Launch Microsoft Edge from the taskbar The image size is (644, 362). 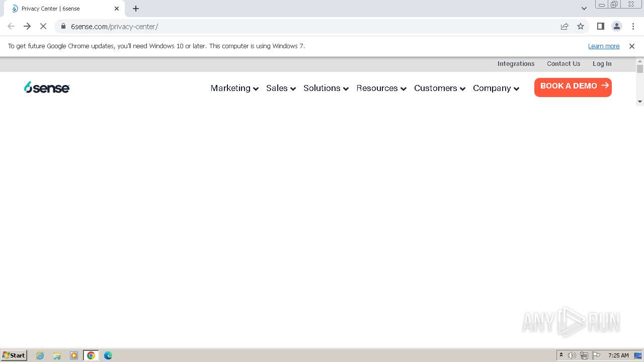pos(108,355)
